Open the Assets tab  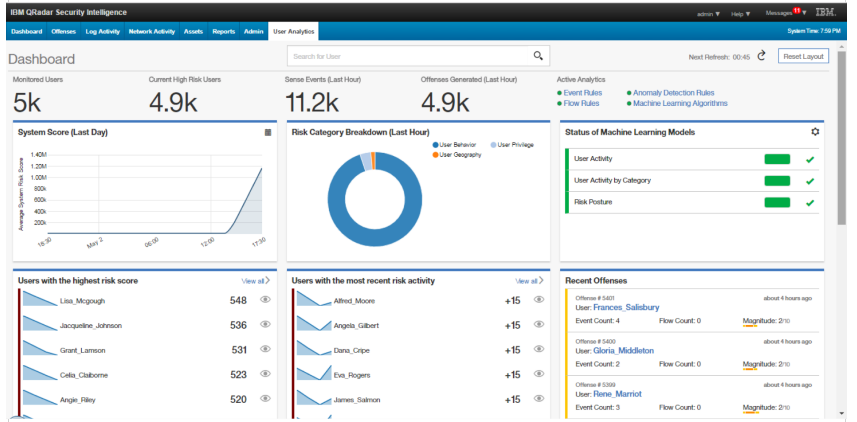(x=193, y=32)
